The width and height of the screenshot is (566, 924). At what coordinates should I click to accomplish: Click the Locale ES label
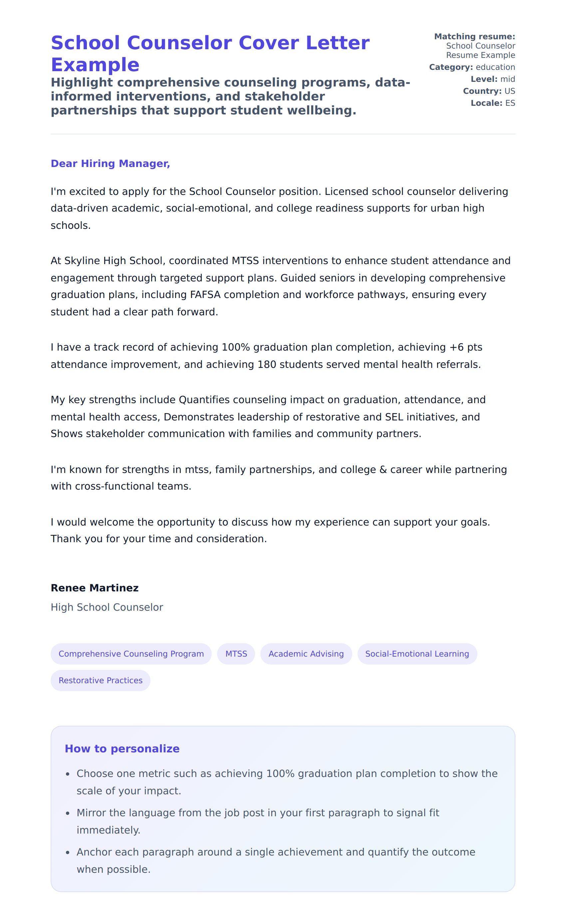pyautogui.click(x=492, y=103)
